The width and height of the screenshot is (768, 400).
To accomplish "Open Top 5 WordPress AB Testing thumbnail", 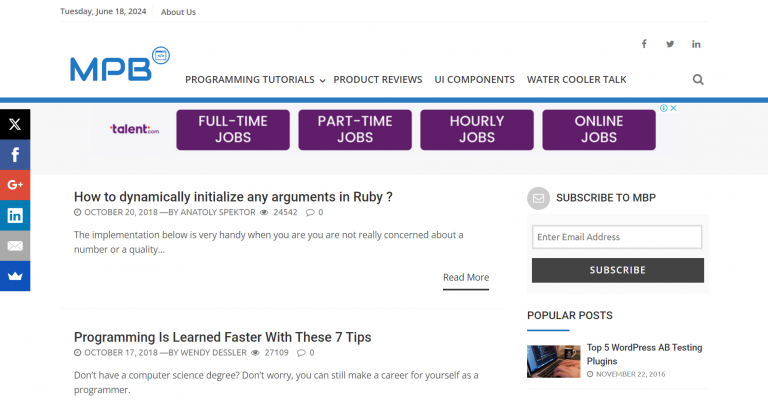I will coord(553,361).
